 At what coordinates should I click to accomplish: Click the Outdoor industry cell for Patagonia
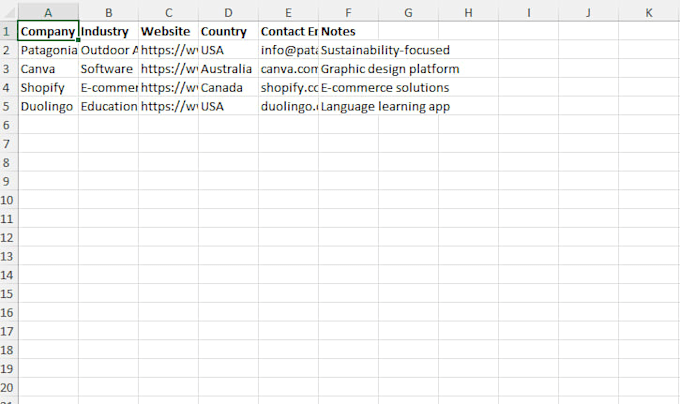pos(108,50)
